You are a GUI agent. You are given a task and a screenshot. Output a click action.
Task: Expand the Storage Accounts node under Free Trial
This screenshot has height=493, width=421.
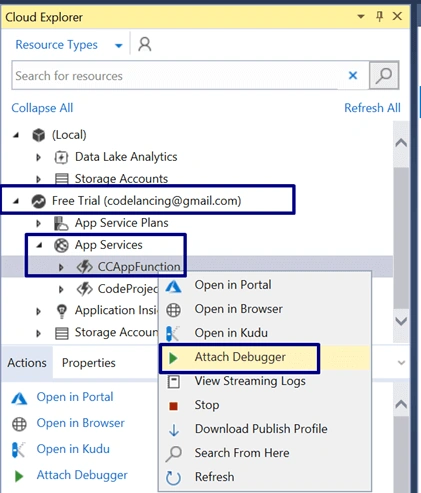tap(38, 333)
